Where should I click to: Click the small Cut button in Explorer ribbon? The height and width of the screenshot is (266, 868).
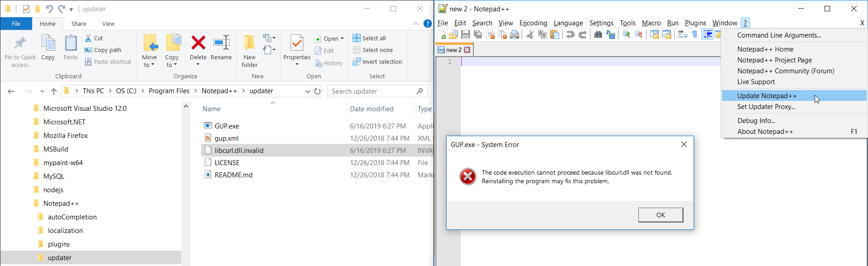[x=94, y=38]
